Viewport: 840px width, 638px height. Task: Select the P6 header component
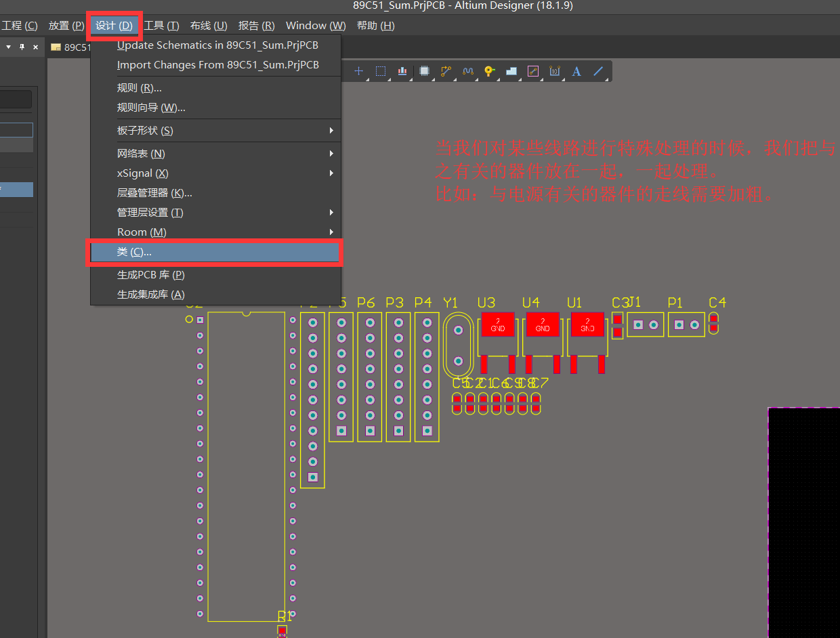(x=370, y=377)
